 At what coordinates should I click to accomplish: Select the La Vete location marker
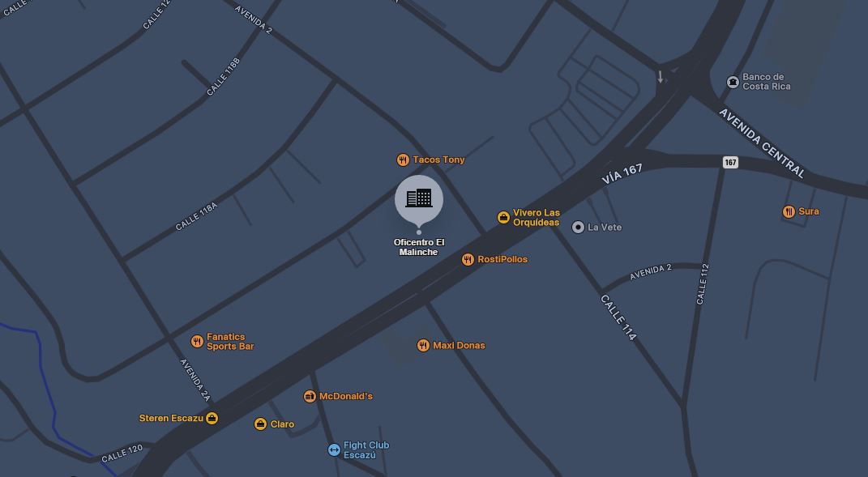[x=578, y=228]
